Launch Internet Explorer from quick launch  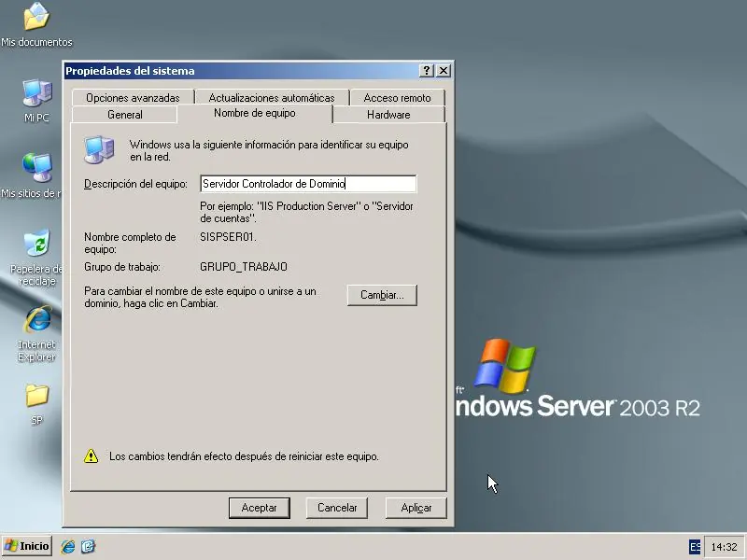click(67, 546)
